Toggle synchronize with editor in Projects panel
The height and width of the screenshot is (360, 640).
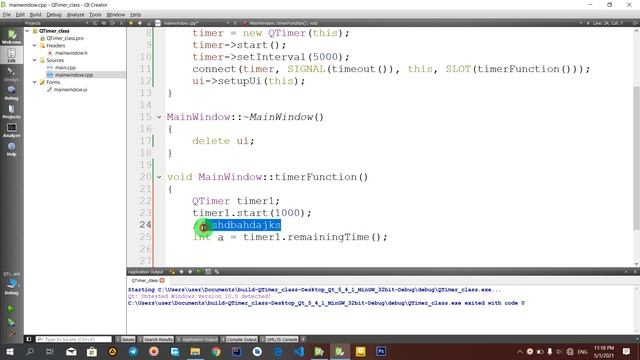(104, 23)
